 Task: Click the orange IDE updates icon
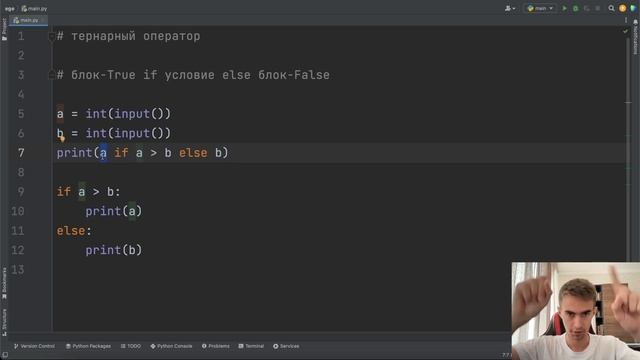click(622, 8)
